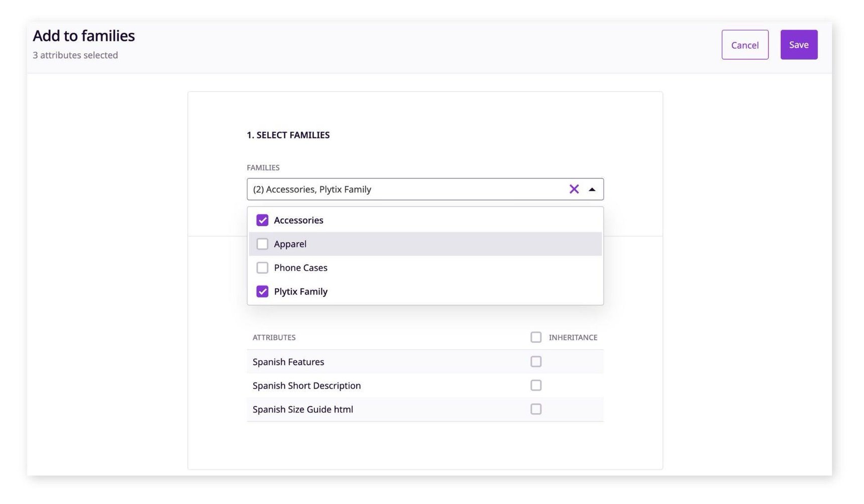Screen dimensions: 864x504
Task: Enable inheritance for Spanish Short Description
Action: click(x=535, y=385)
